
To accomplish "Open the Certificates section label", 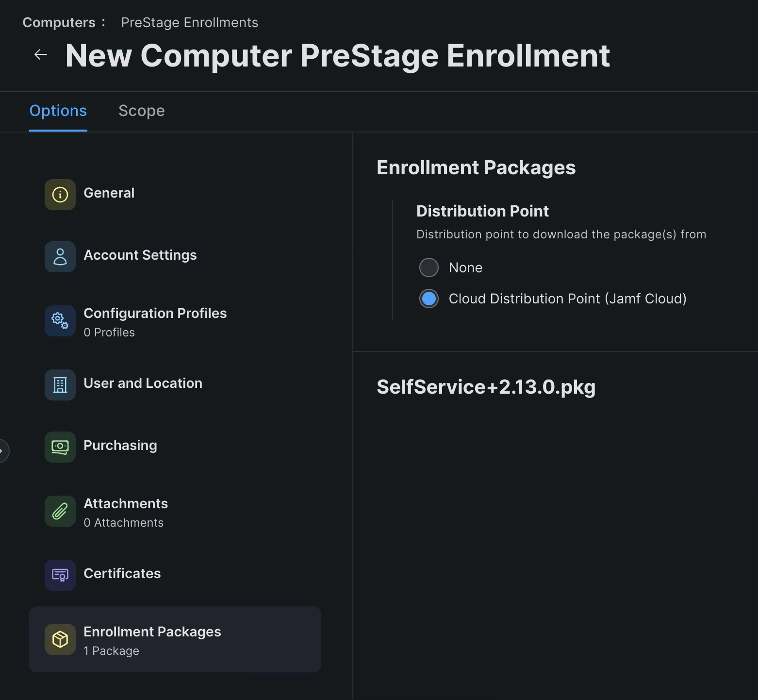I will 122,573.
